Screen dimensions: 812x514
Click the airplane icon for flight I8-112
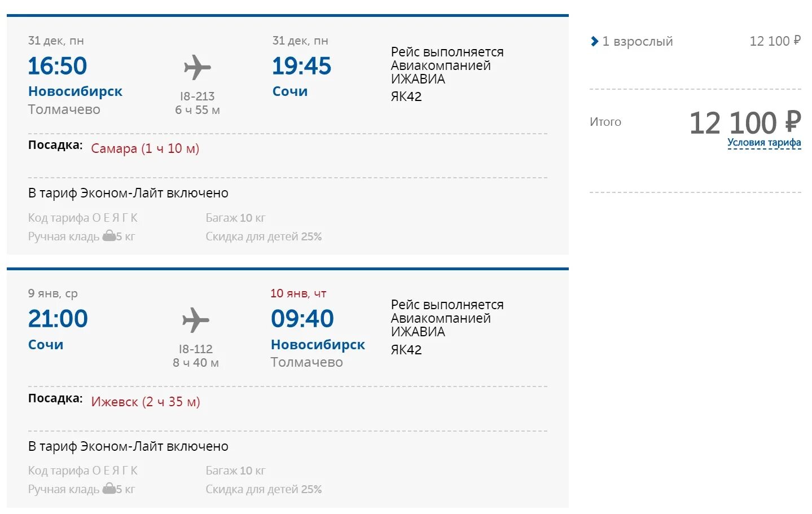(x=196, y=320)
